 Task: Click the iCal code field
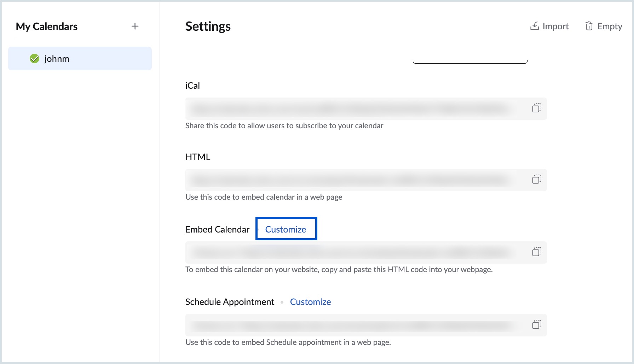[350, 108]
